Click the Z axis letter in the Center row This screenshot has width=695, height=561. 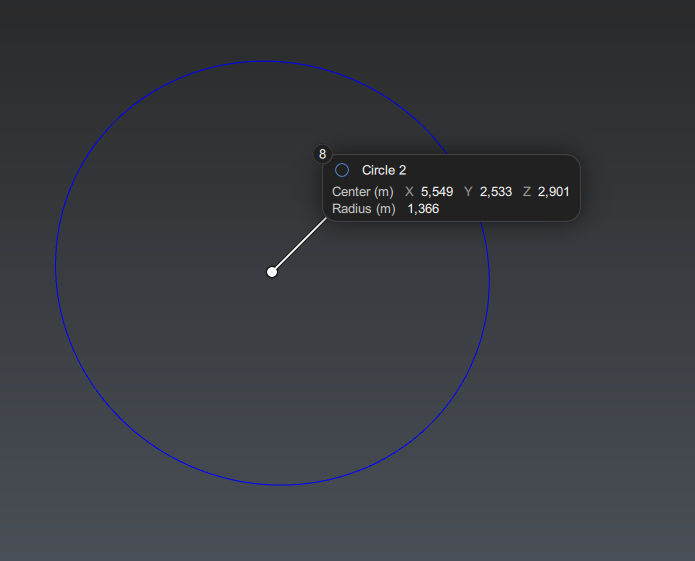coord(527,191)
